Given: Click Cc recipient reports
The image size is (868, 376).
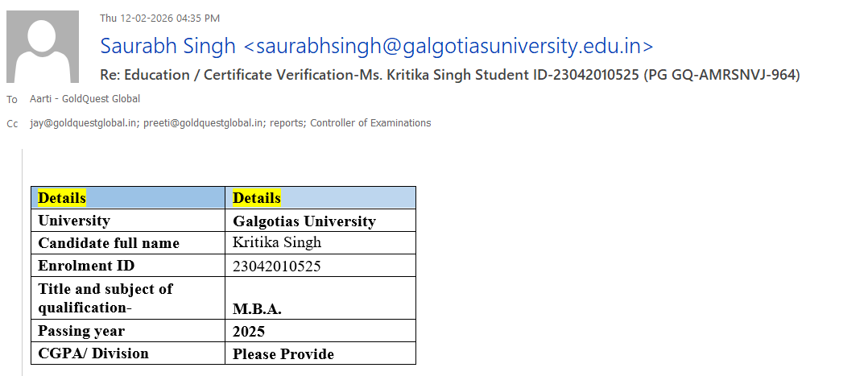Looking at the screenshot, I should click(287, 123).
